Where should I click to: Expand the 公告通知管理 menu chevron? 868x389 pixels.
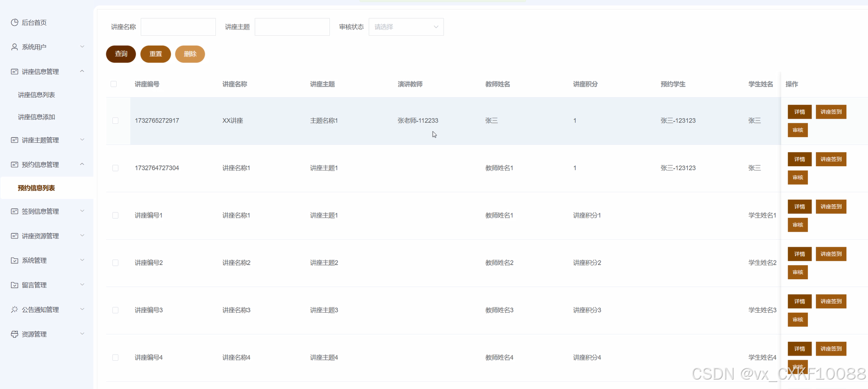(x=82, y=309)
